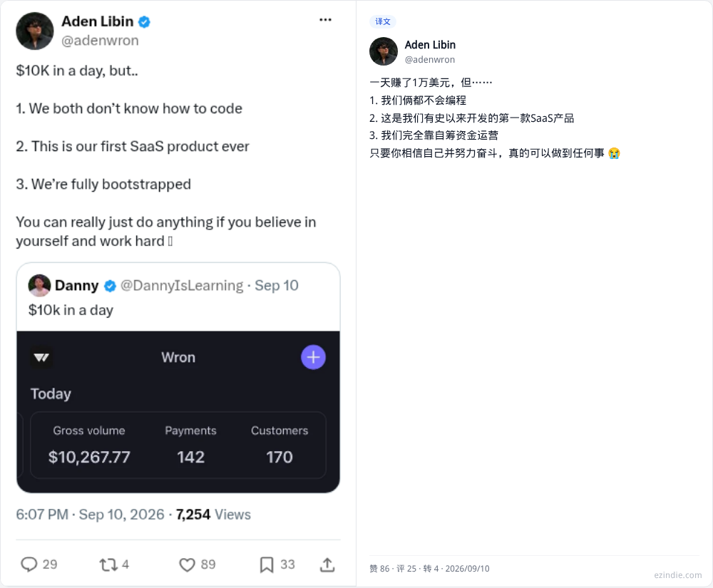Open the @DannyIsLearning handle link
The image size is (713, 588).
click(182, 285)
